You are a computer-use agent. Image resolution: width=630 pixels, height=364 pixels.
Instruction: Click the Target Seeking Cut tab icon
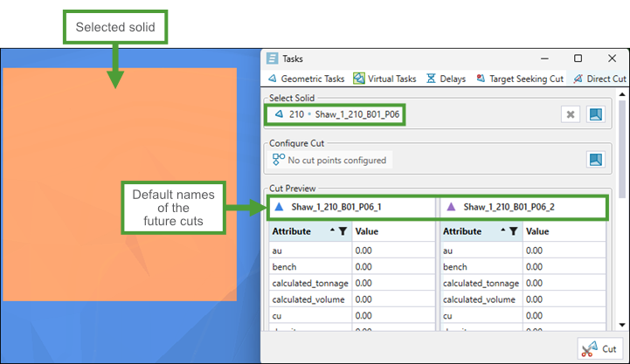click(481, 79)
